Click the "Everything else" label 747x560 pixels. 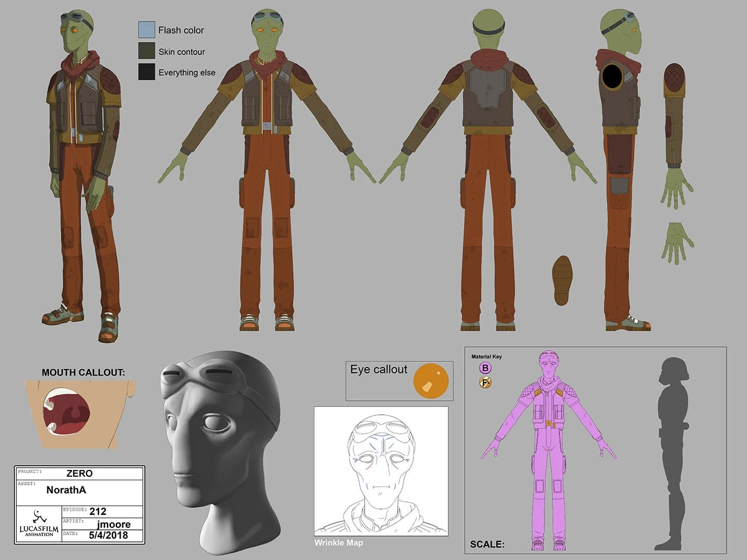(x=187, y=72)
